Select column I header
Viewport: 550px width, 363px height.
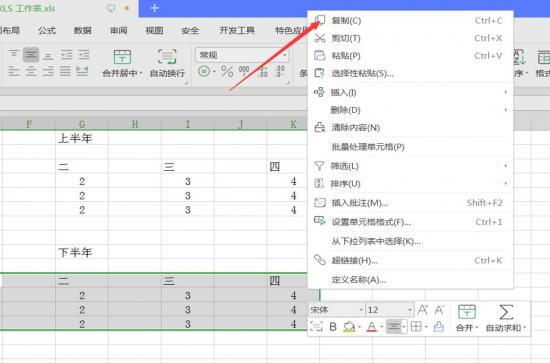coord(188,124)
